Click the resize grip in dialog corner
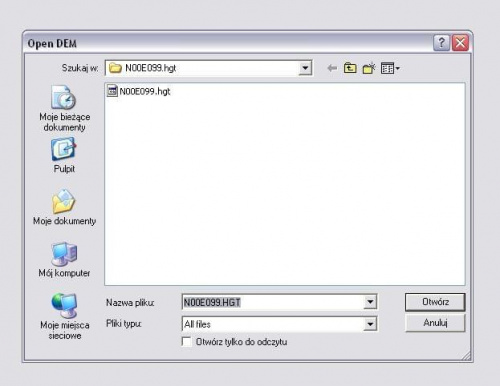This screenshot has width=500, height=386. 467,356
